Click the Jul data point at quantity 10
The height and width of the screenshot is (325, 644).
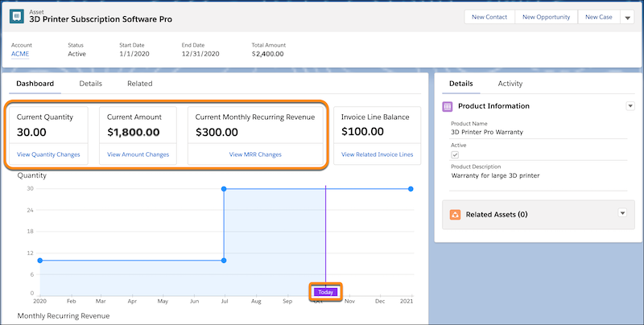tap(224, 261)
